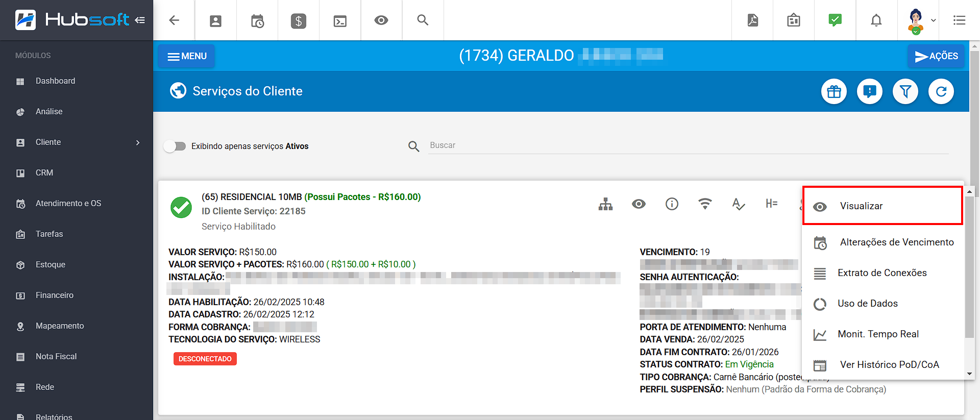Select Ver Histórico PoD/CoA option

[x=883, y=365]
